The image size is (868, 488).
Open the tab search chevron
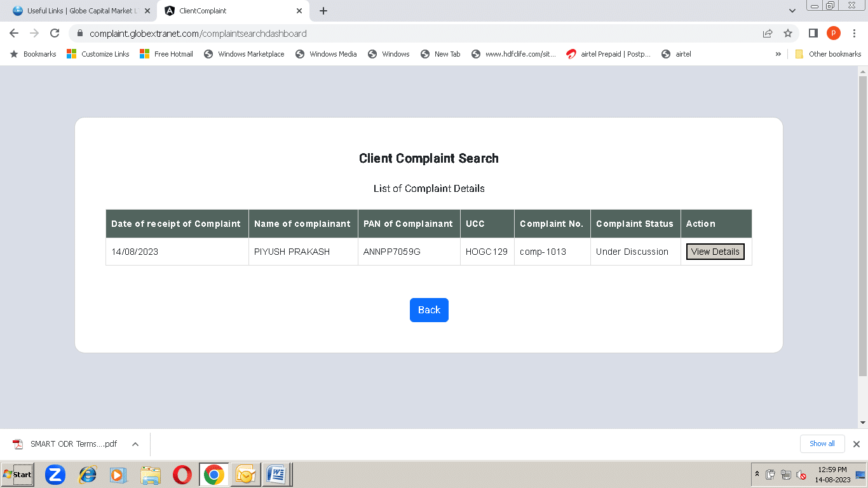point(792,11)
